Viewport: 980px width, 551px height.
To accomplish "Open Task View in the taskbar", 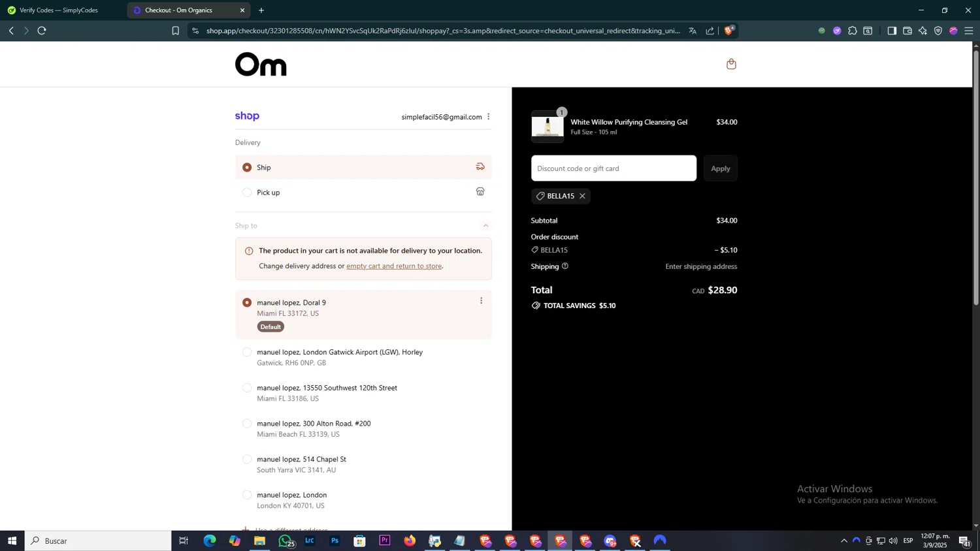I will (x=184, y=541).
